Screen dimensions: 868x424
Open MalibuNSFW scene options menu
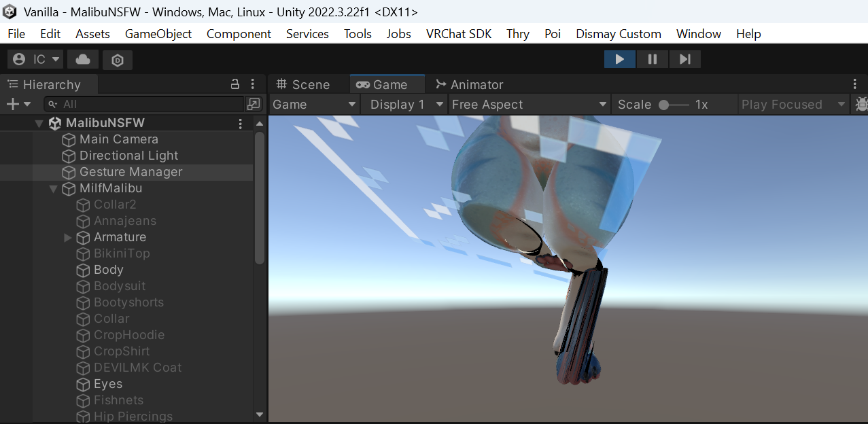pyautogui.click(x=240, y=124)
